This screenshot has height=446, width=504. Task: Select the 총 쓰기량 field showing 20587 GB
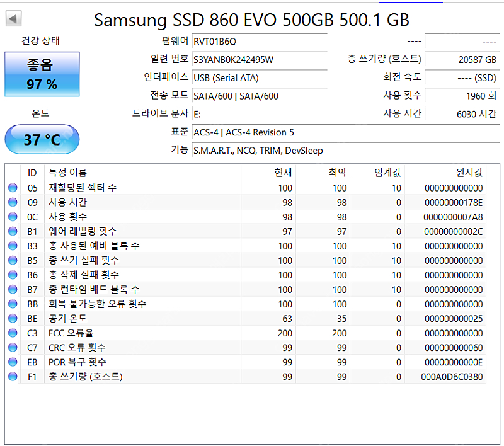(462, 60)
